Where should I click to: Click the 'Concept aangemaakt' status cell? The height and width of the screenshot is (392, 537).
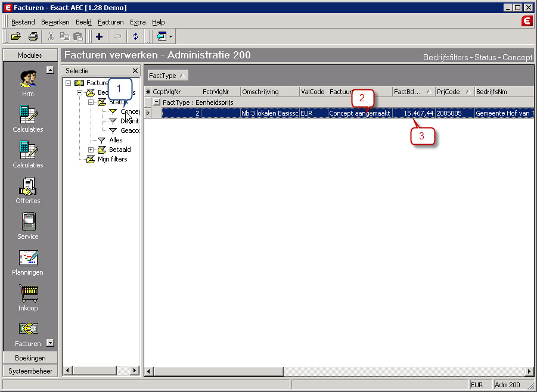tap(360, 113)
